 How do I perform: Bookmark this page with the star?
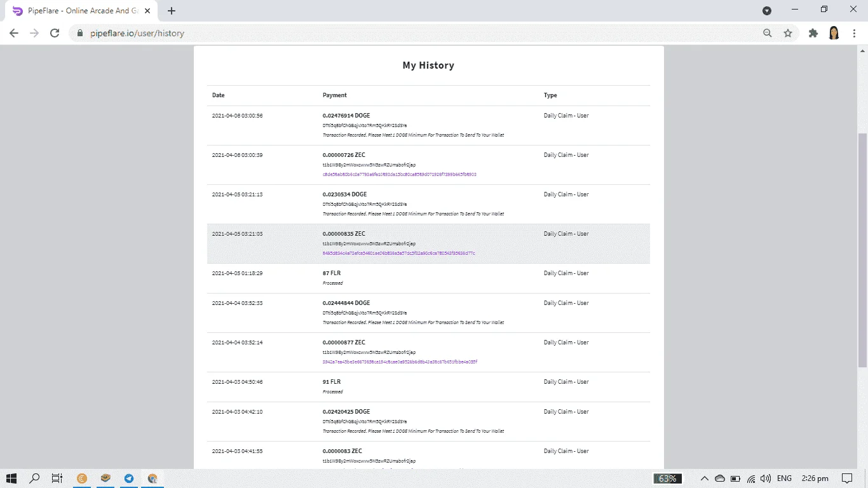(788, 33)
